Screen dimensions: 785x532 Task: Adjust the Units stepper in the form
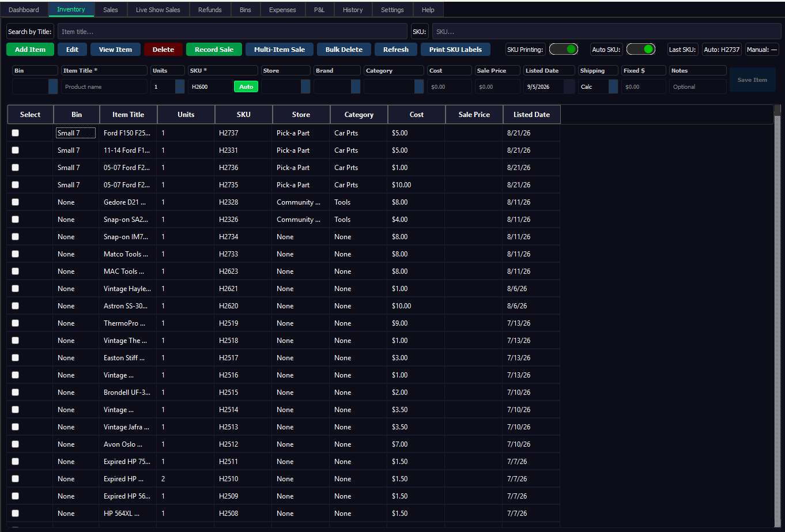pyautogui.click(x=180, y=86)
